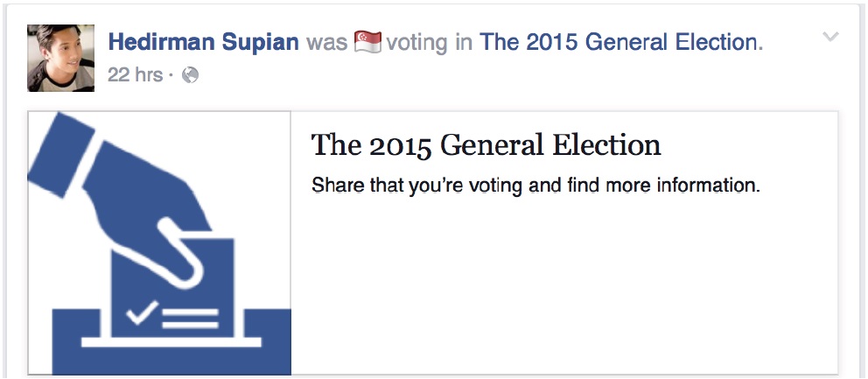Image resolution: width=868 pixels, height=379 pixels.
Task: Open Hedirman Supian's profile photo
Action: click(x=60, y=57)
